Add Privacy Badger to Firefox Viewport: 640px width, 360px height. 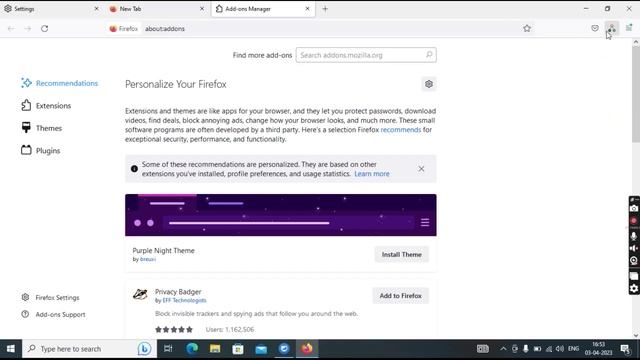pyautogui.click(x=400, y=296)
